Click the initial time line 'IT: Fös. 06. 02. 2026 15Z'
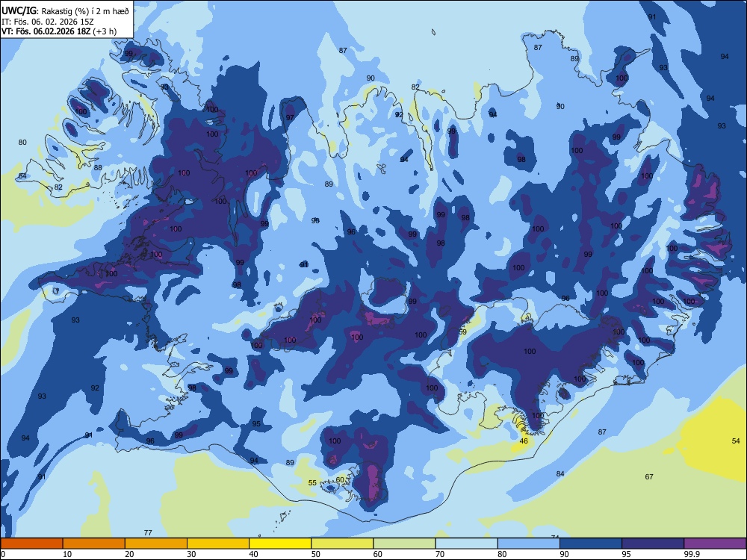Image resolution: width=747 pixels, height=560 pixels. 48,22
